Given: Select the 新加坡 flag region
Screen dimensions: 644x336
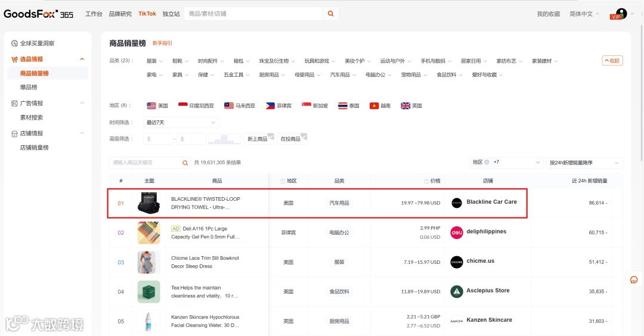Looking at the screenshot, I should tap(315, 106).
